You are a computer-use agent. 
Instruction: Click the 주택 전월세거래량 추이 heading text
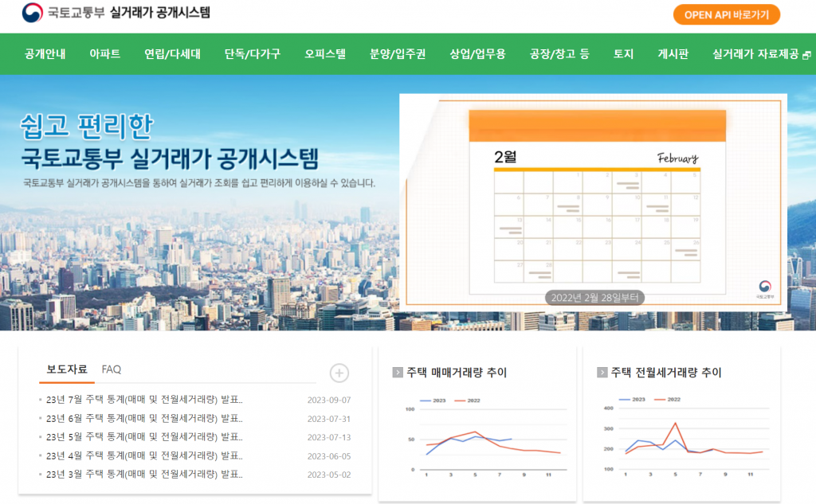(x=666, y=373)
